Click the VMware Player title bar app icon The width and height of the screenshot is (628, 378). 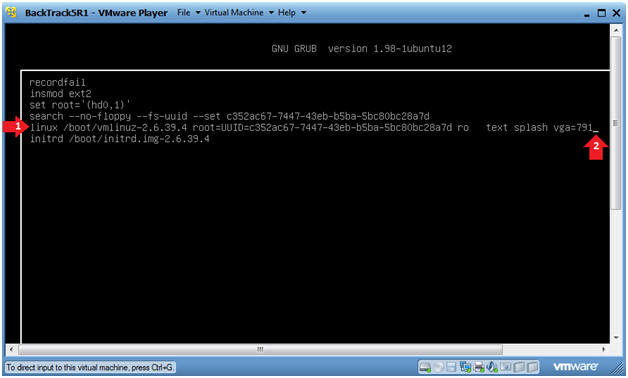[x=11, y=12]
